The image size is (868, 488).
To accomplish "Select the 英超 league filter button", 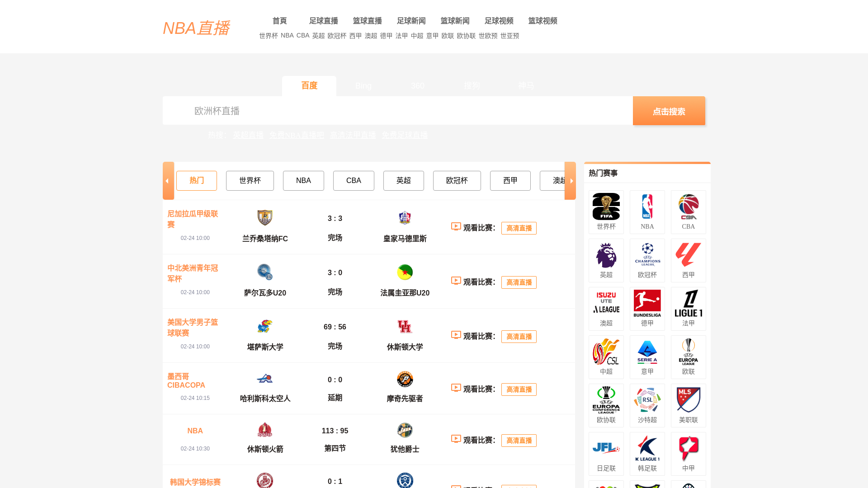I will (x=404, y=181).
